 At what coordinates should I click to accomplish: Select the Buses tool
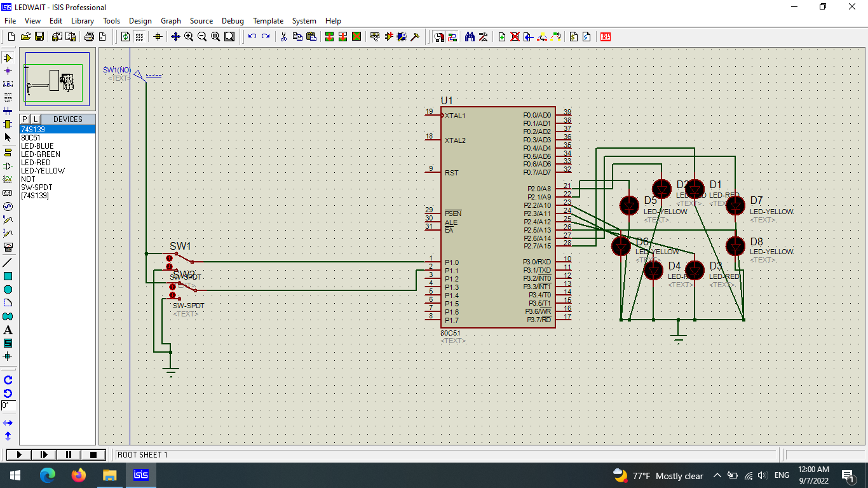[8, 110]
